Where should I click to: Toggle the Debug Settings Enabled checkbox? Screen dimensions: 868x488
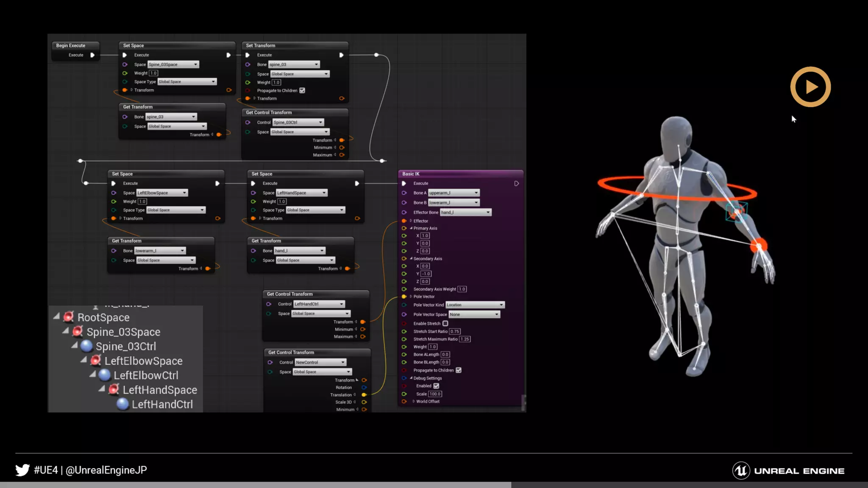436,386
